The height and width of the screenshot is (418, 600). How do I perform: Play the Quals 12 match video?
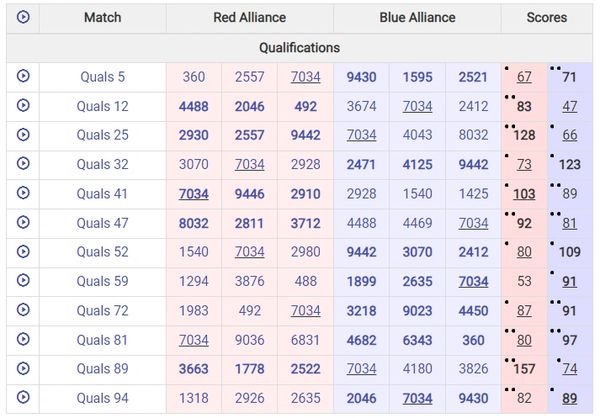[x=23, y=106]
